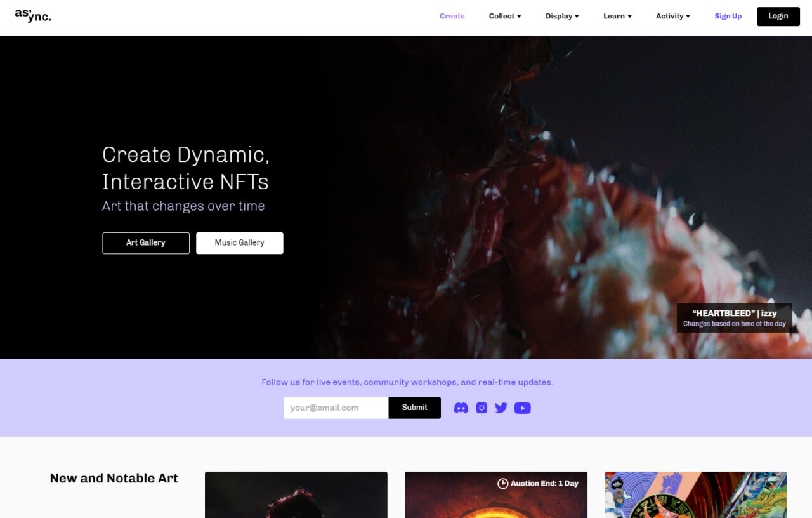Image resolution: width=812 pixels, height=518 pixels.
Task: Go to the Create page
Action: 452,17
